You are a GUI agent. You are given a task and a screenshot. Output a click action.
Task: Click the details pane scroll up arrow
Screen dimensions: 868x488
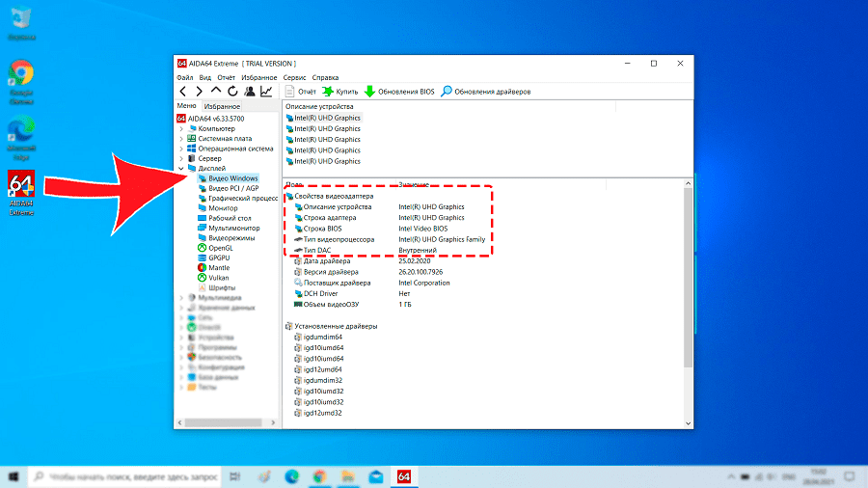click(688, 183)
